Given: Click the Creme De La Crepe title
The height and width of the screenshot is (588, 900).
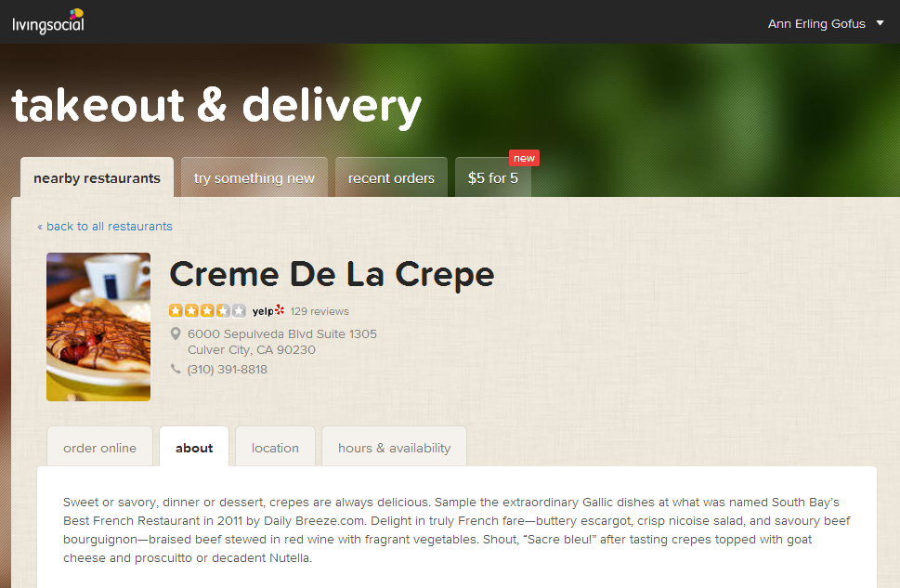Looking at the screenshot, I should click(332, 274).
